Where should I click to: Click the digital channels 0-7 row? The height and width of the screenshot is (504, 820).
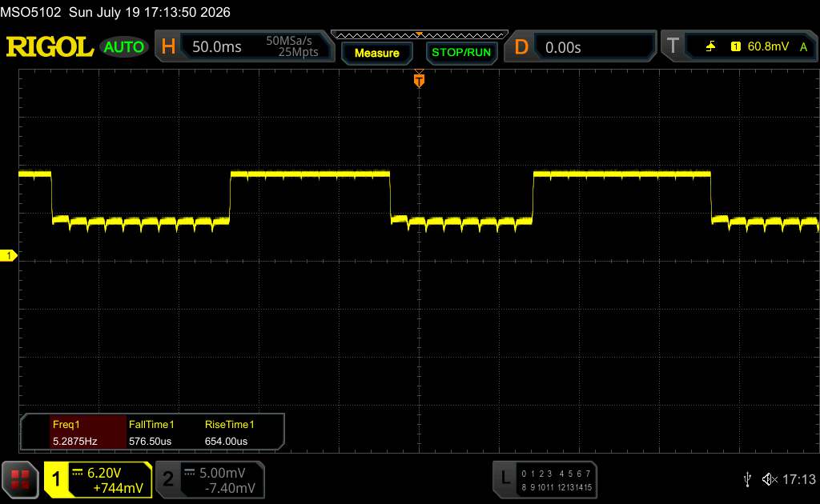coord(556,474)
